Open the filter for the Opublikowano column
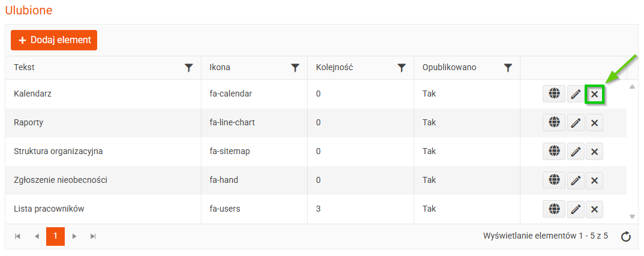The height and width of the screenshot is (256, 644). (x=508, y=68)
